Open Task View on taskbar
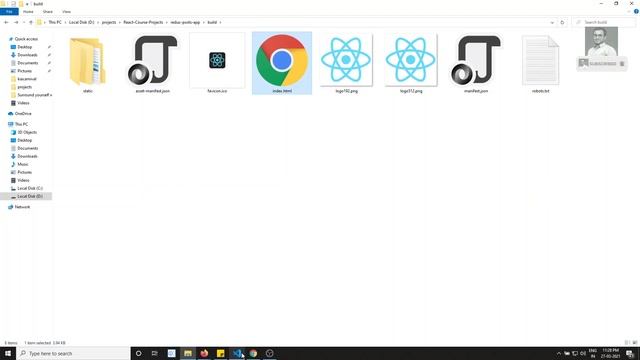The image size is (640, 360). 154,353
